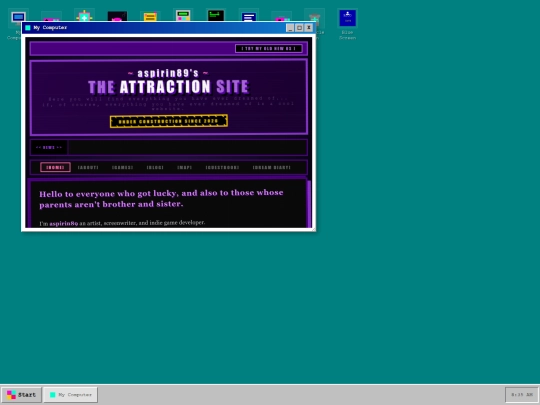The height and width of the screenshot is (405, 540).
Task: Select the My Computer desktop icon
Action: (18, 16)
